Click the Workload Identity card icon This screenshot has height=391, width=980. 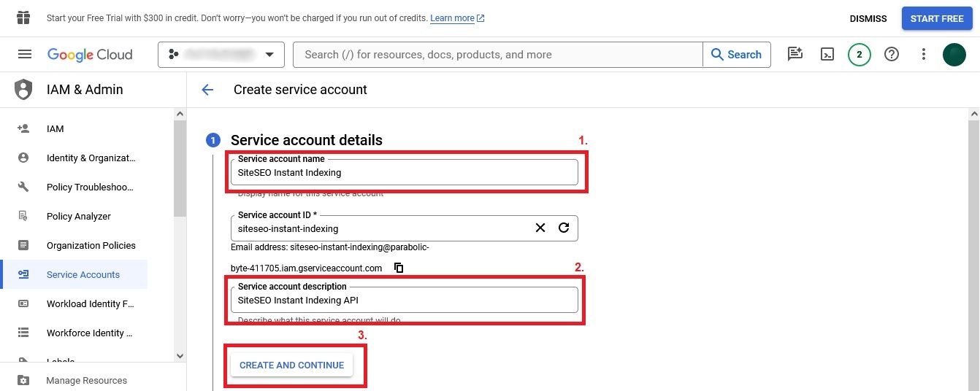pyautogui.click(x=23, y=303)
